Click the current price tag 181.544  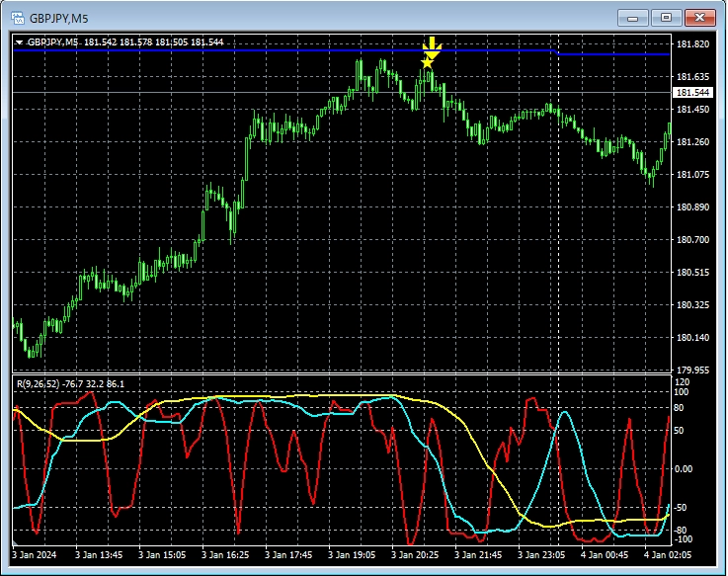[689, 93]
